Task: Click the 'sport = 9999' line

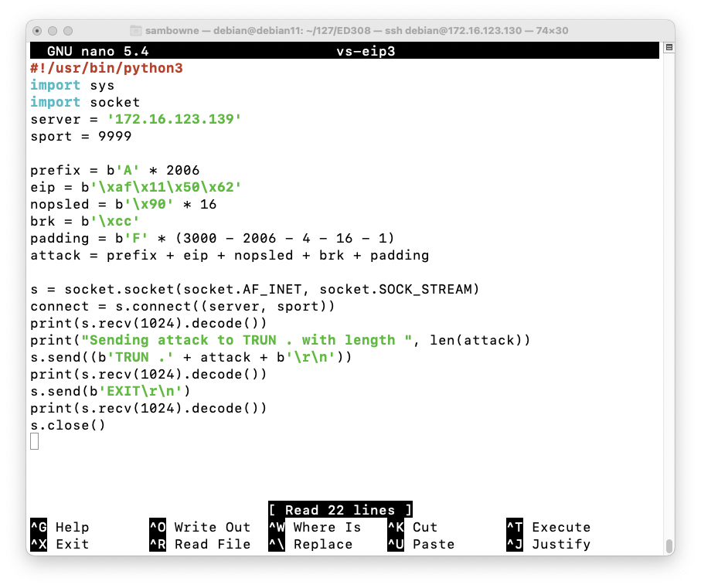Action: 81,136
